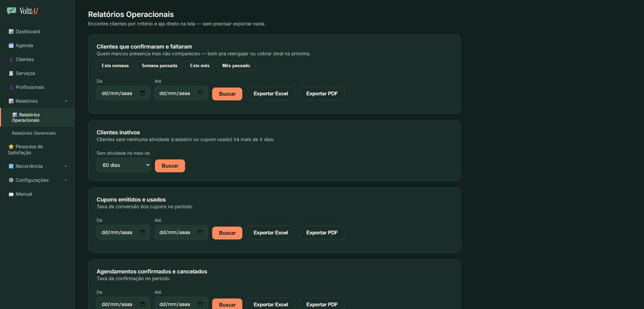This screenshot has height=309, width=644.
Task: Select the Profissionais icon
Action: click(11, 87)
